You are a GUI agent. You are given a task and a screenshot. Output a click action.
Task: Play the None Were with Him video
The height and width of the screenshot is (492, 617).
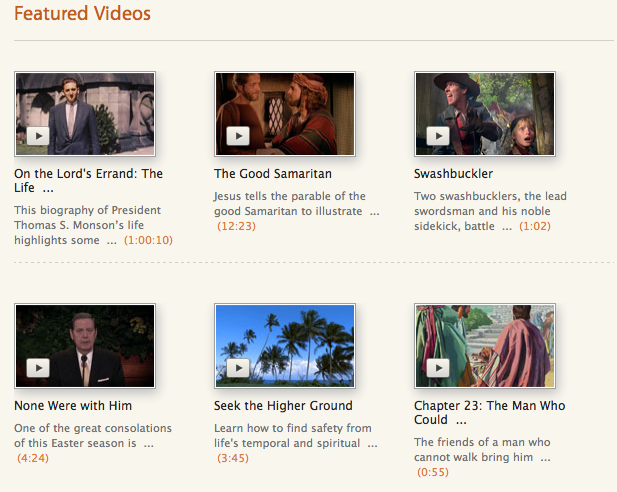pyautogui.click(x=38, y=368)
